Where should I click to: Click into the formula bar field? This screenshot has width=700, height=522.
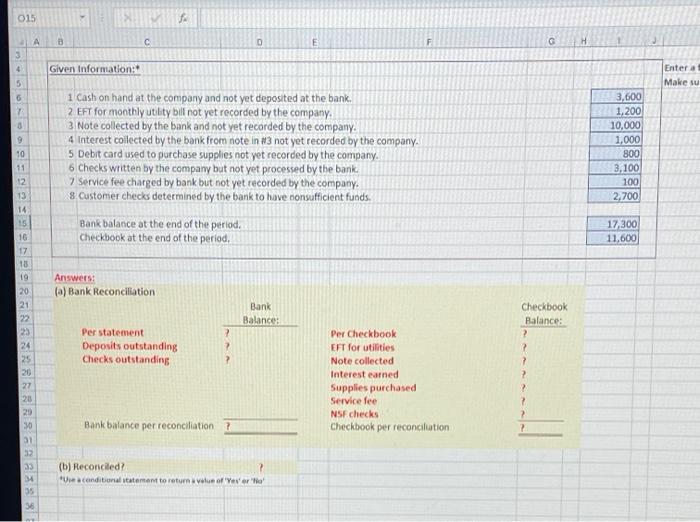[449, 18]
